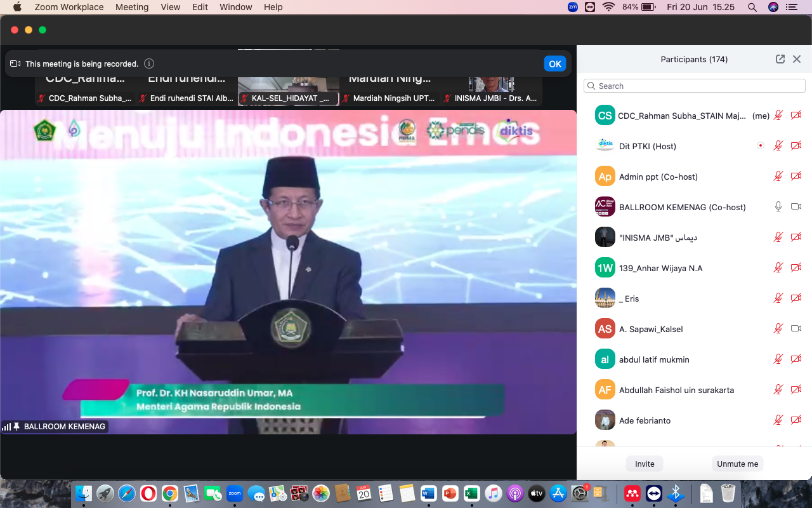This screenshot has width=812, height=508.
Task: Open PowerPoint from the Dock
Action: pos(450,493)
